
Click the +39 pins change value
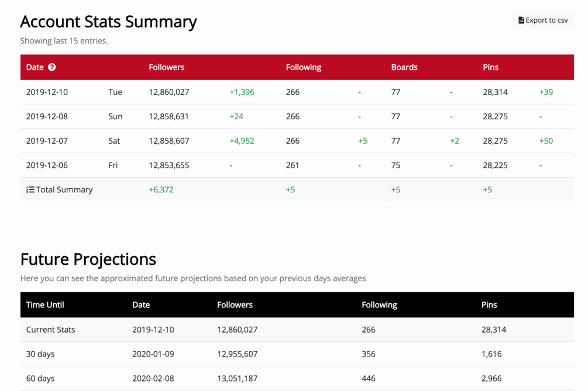(546, 92)
